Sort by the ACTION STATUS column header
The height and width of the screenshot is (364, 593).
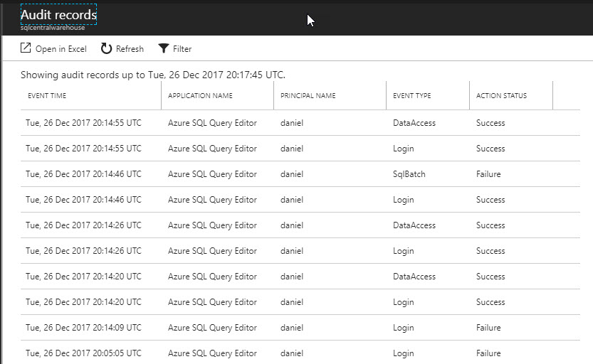coord(501,96)
